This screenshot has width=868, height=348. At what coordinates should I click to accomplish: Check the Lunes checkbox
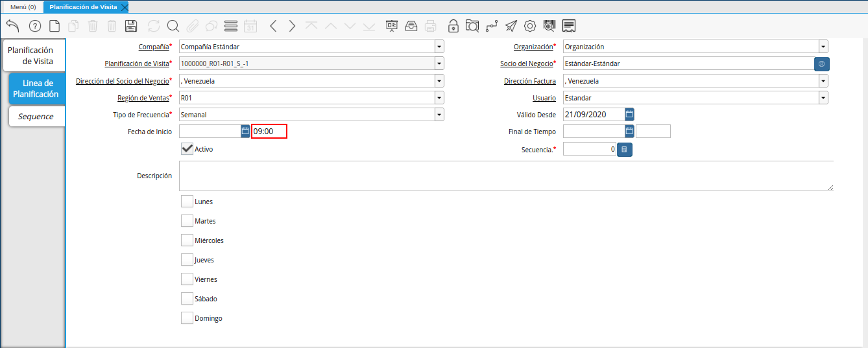tap(187, 202)
